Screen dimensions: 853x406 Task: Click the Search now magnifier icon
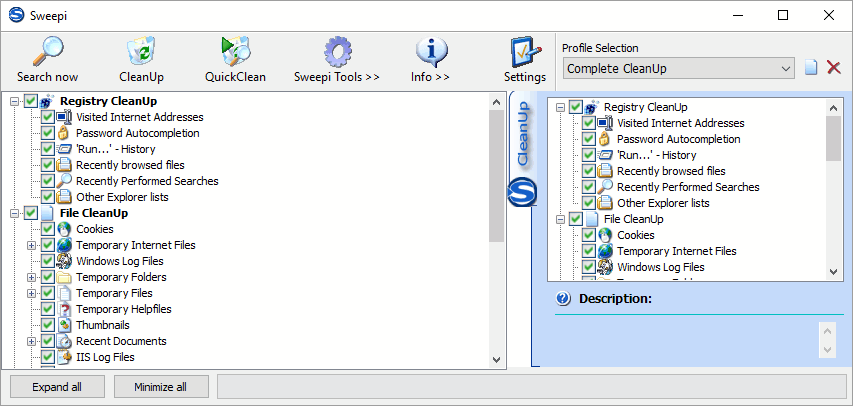48,52
